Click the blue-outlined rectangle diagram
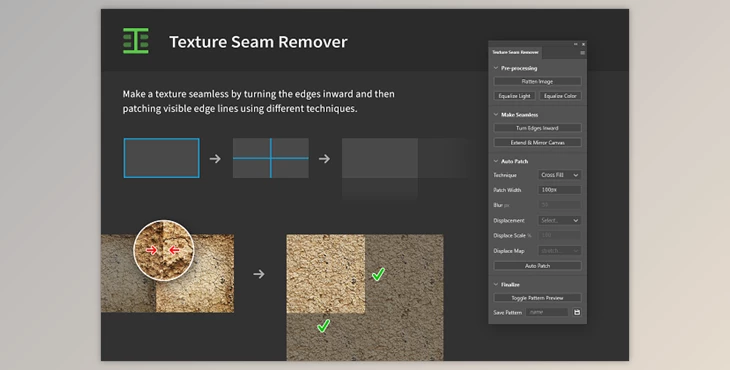Screen dimensions: 730x370 (x=162, y=158)
